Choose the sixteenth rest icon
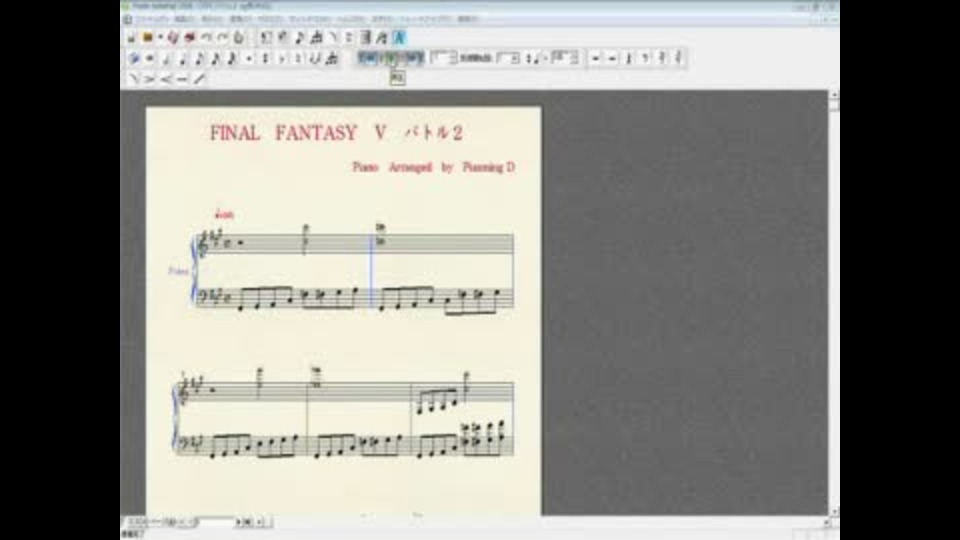Screen dimensions: 960x540 pos(662,58)
